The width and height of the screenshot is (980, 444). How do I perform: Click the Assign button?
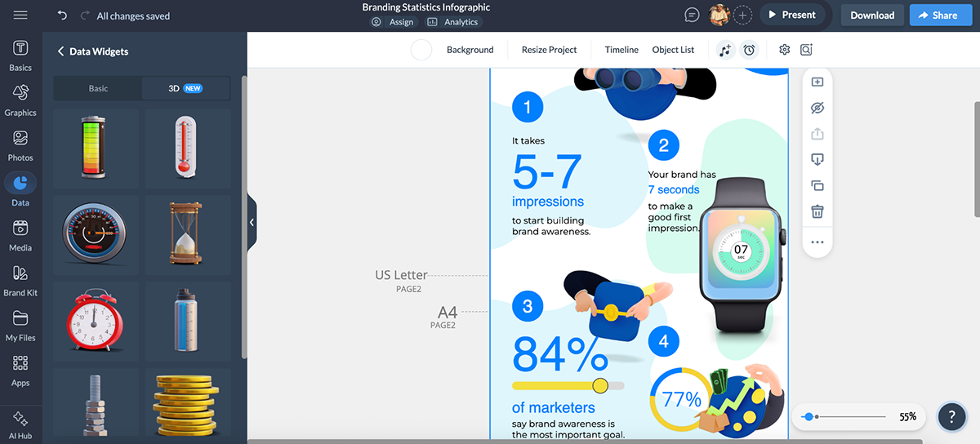(x=394, y=22)
